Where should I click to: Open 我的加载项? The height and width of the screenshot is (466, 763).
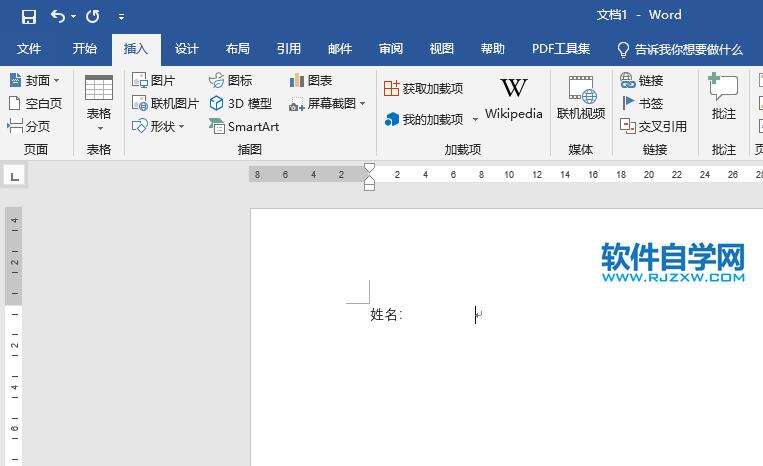coord(424,119)
